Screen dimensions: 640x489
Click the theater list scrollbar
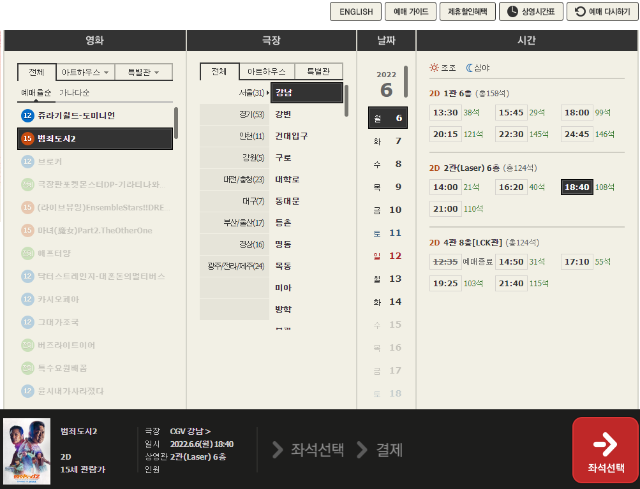[x=346, y=101]
